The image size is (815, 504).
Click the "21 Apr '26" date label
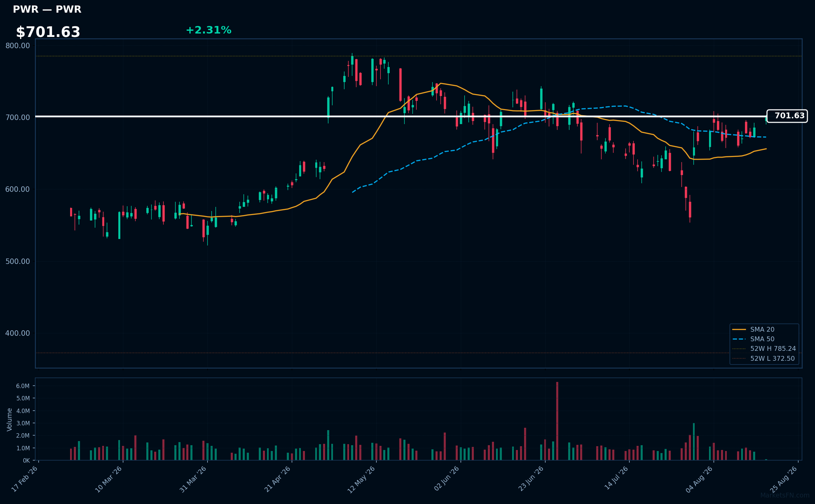click(x=278, y=479)
